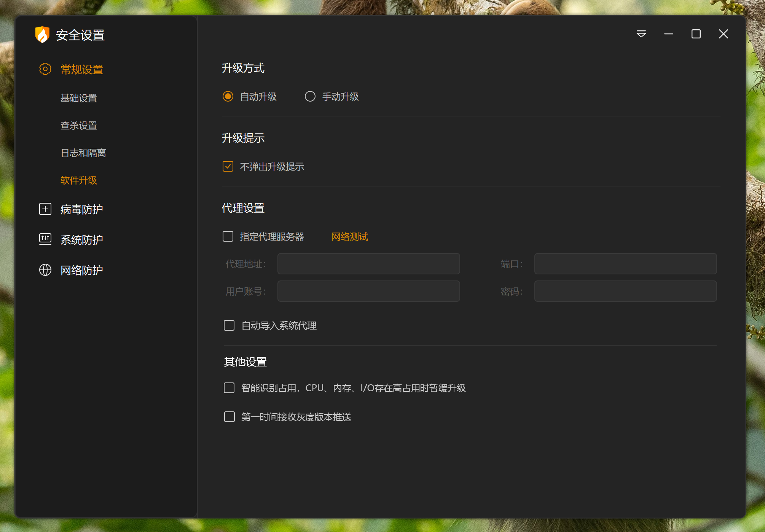This screenshot has height=532, width=765.
Task: Click the 系统防护 monitor icon
Action: click(45, 239)
